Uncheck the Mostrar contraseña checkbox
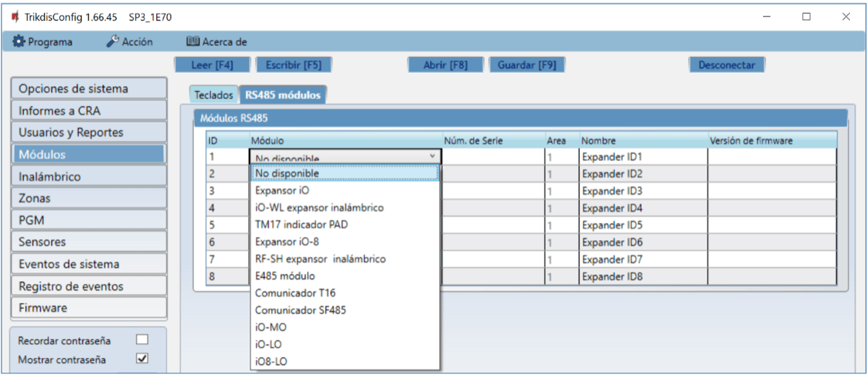The image size is (868, 376). tap(142, 359)
